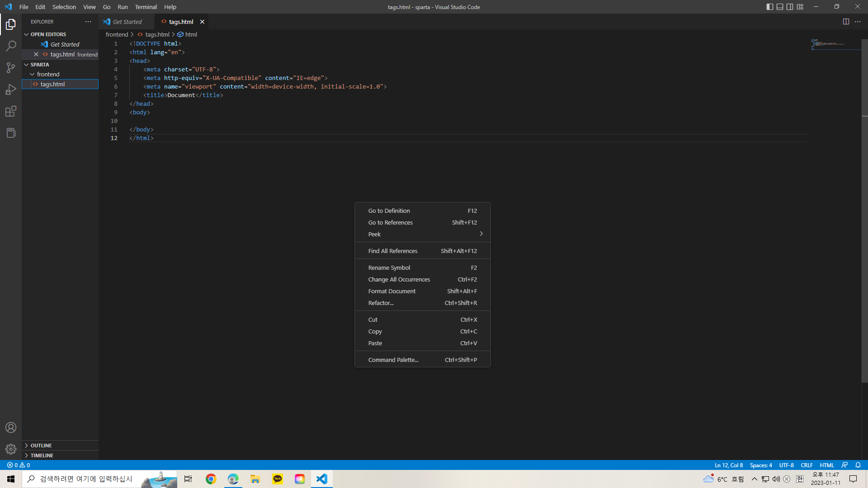The height and width of the screenshot is (488, 868).
Task: Open the Help menu
Action: tap(170, 7)
